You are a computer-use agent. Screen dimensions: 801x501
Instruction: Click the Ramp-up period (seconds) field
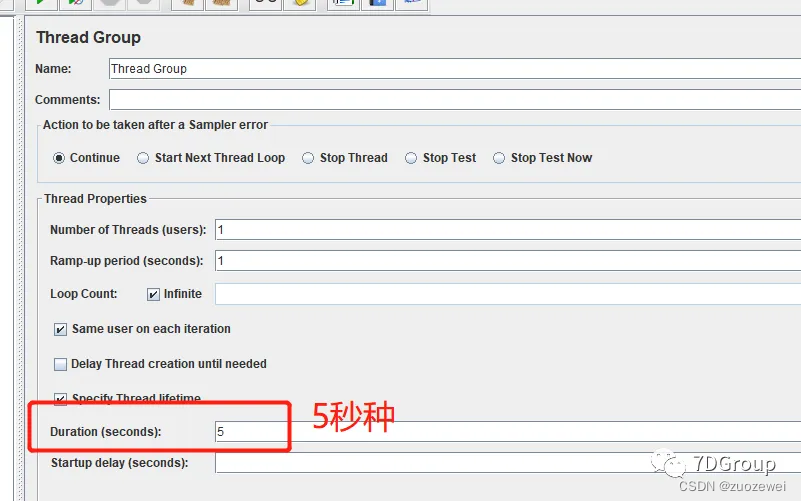click(x=508, y=261)
